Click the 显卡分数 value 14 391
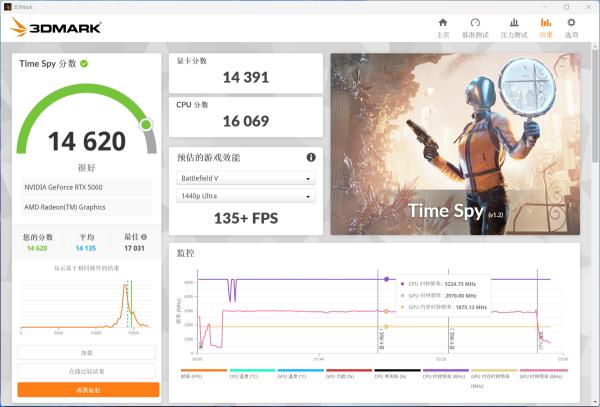The image size is (600, 407). click(x=246, y=78)
